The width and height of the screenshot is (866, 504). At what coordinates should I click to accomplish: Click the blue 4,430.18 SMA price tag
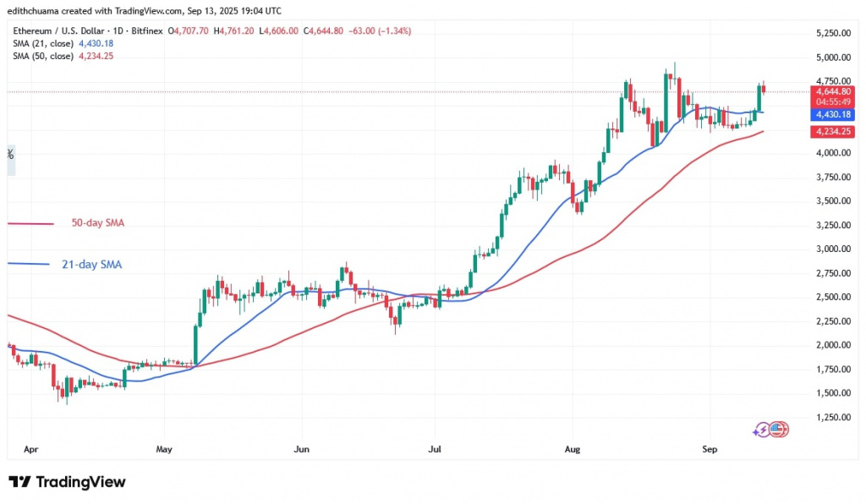tap(833, 113)
